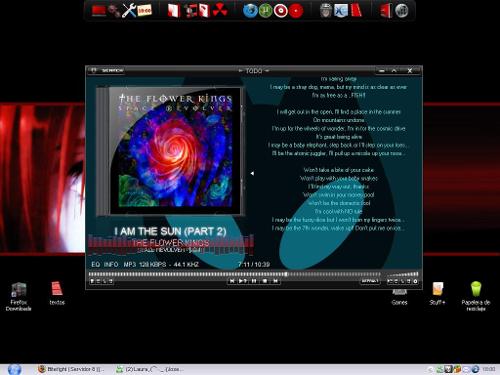The width and height of the screenshot is (500, 375).
Task: Click the Flower Kings album cover art
Action: [x=170, y=151]
